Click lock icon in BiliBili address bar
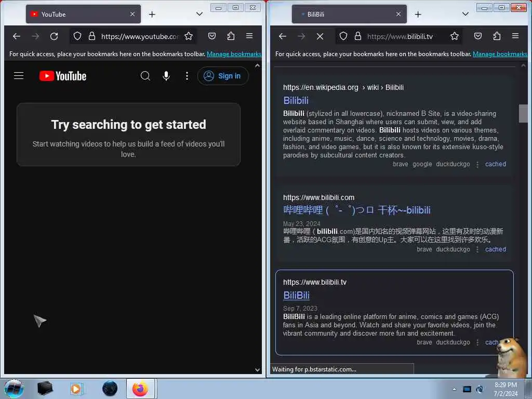The image size is (532, 399). click(357, 36)
